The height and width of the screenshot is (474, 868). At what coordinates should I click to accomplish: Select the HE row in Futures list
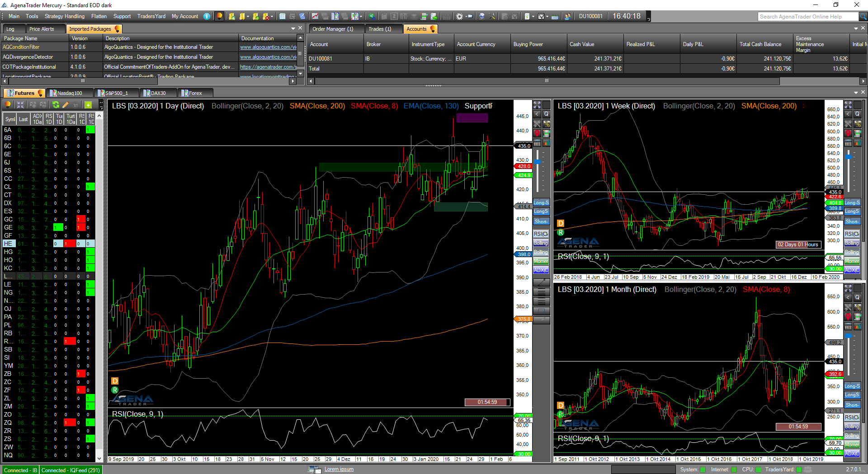coord(49,244)
